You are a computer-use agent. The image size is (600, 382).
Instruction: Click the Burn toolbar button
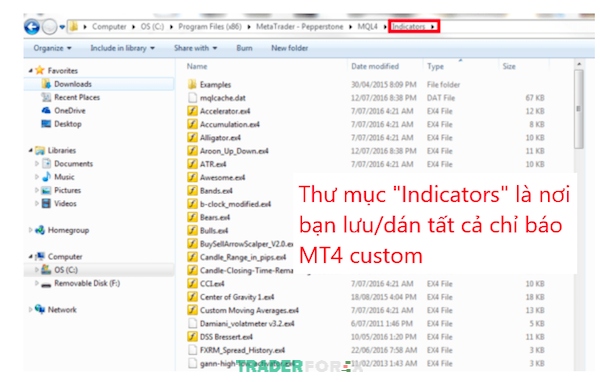[244, 48]
